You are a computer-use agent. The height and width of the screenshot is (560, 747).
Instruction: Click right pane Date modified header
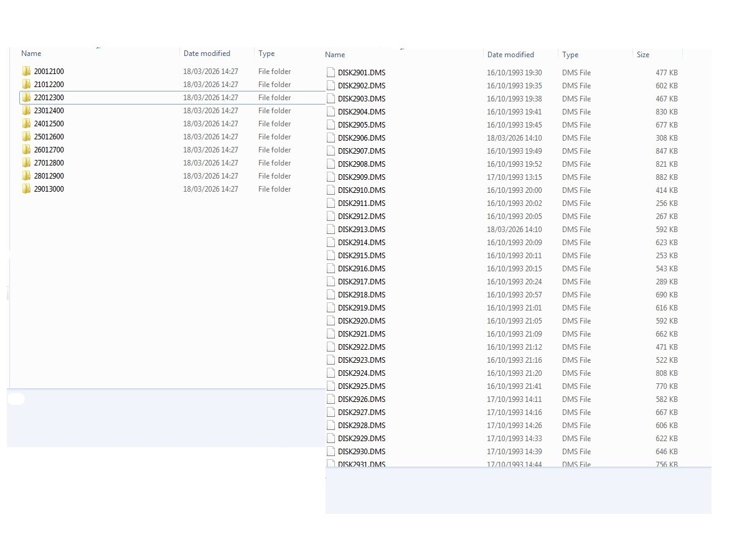pos(510,55)
